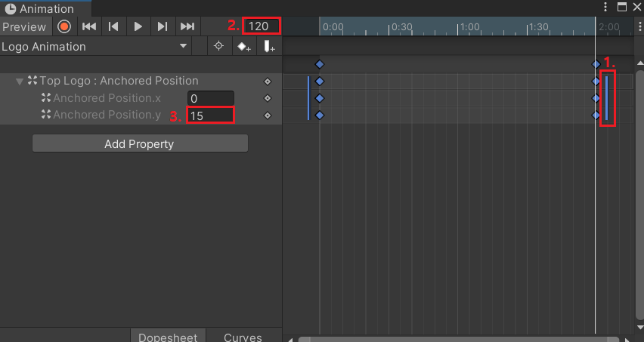Click the Add Event icon

point(269,46)
